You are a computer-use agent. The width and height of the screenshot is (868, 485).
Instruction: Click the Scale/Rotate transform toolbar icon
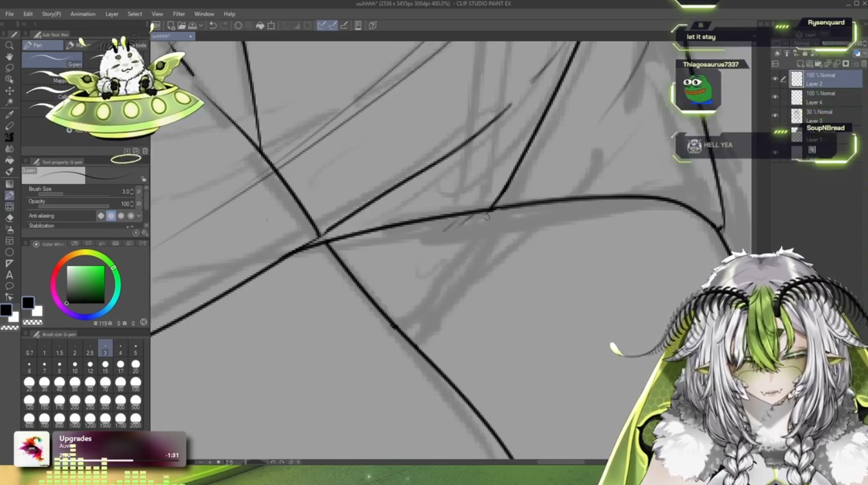(271, 25)
